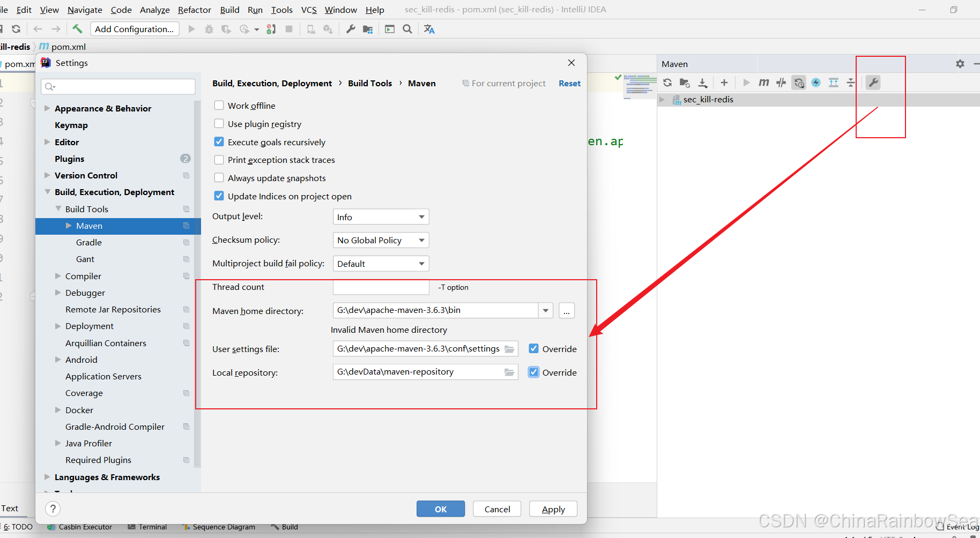Screen dimensions: 980x538
Task: Click Add Configuration button
Action: [135, 29]
